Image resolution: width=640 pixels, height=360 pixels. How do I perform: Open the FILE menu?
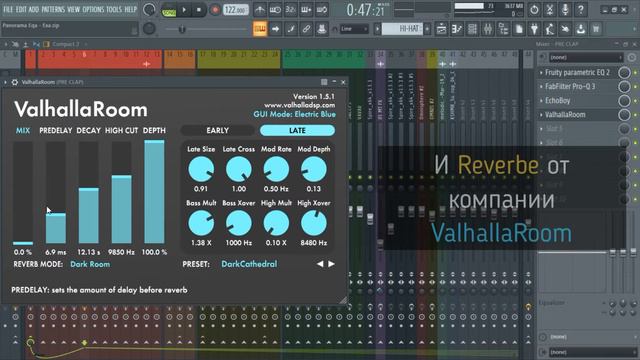coord(8,9)
